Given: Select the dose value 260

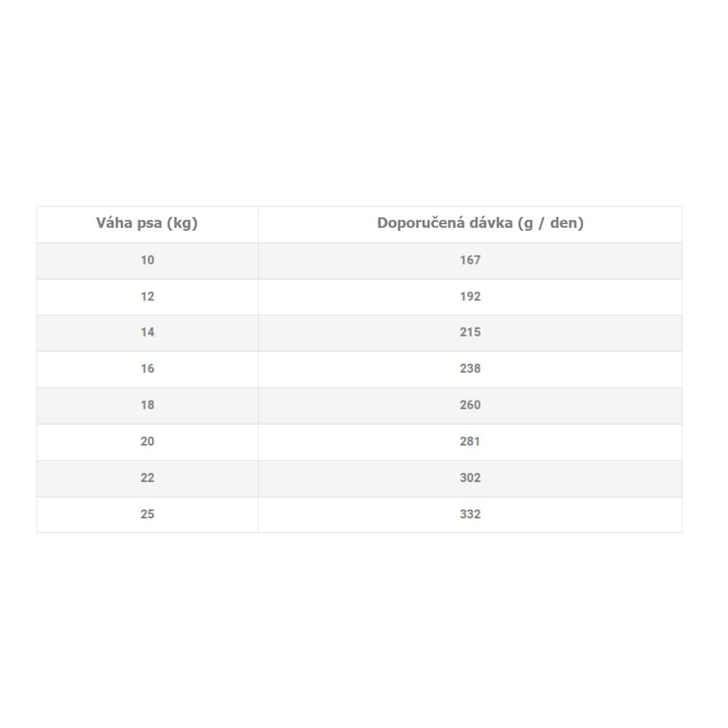Looking at the screenshot, I should point(470,405).
